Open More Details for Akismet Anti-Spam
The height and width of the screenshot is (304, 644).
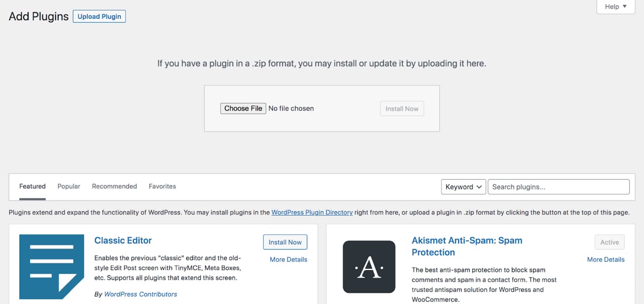pyautogui.click(x=606, y=259)
